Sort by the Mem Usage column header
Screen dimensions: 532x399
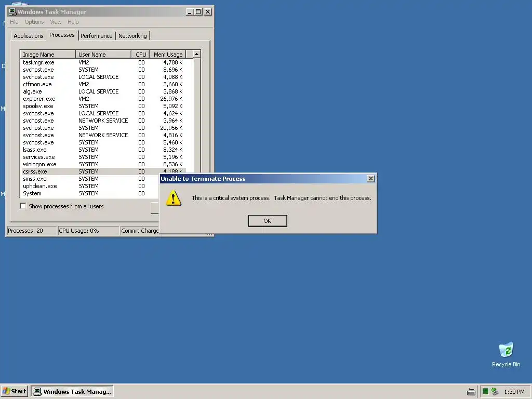click(x=168, y=54)
